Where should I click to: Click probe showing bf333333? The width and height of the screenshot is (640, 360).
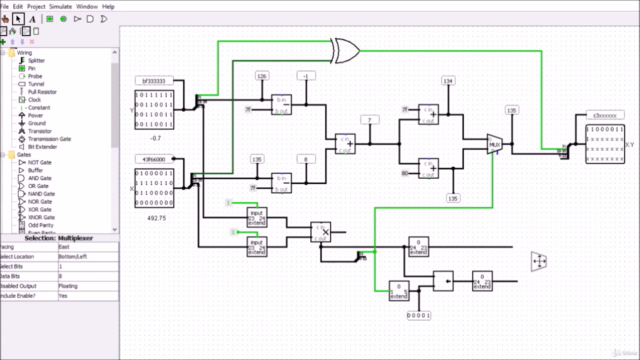(154, 81)
